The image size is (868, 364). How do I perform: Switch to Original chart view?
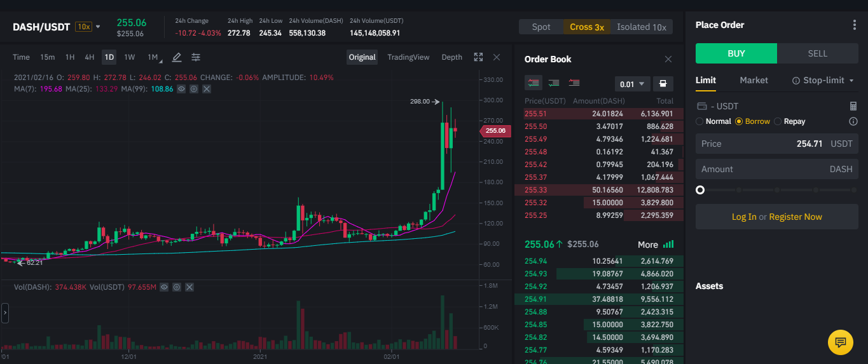362,57
